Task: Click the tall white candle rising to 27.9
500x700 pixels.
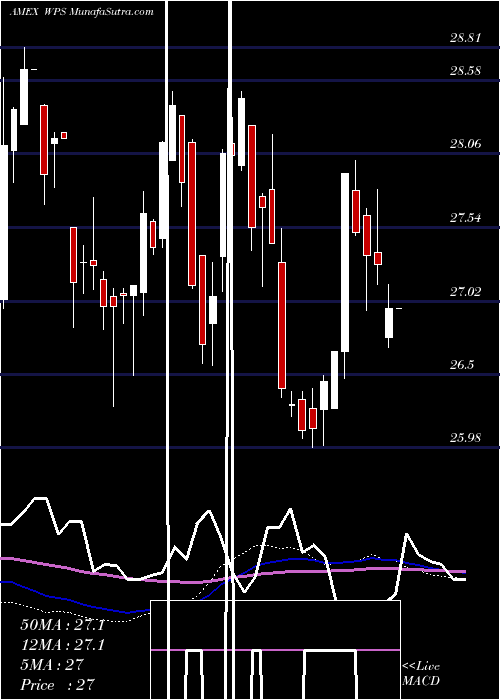Action: click(345, 262)
